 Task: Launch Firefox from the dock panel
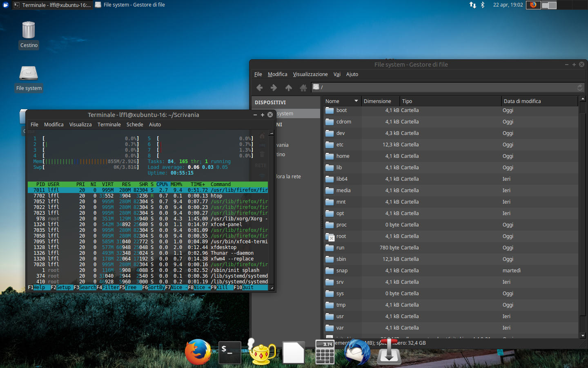198,352
